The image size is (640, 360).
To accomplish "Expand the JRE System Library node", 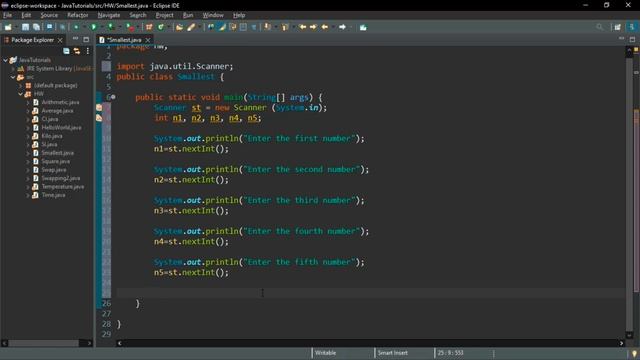I will pos(13,69).
